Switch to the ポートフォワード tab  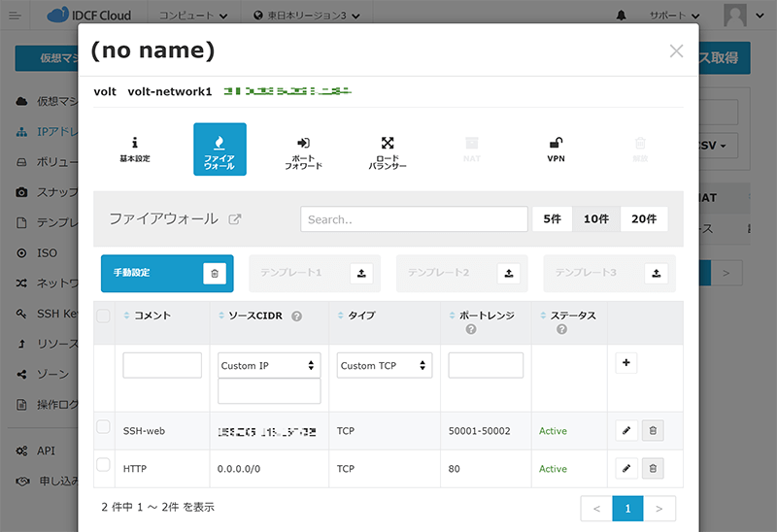(x=303, y=149)
